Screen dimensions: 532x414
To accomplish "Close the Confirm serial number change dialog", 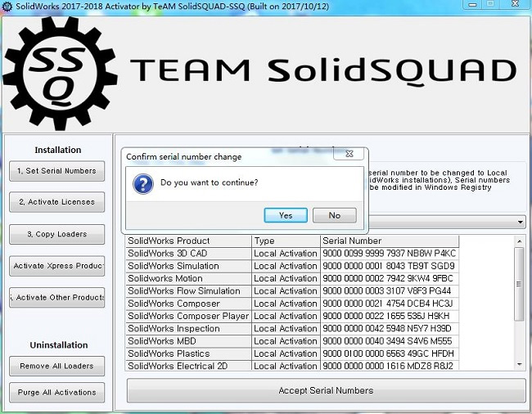I will [x=349, y=154].
